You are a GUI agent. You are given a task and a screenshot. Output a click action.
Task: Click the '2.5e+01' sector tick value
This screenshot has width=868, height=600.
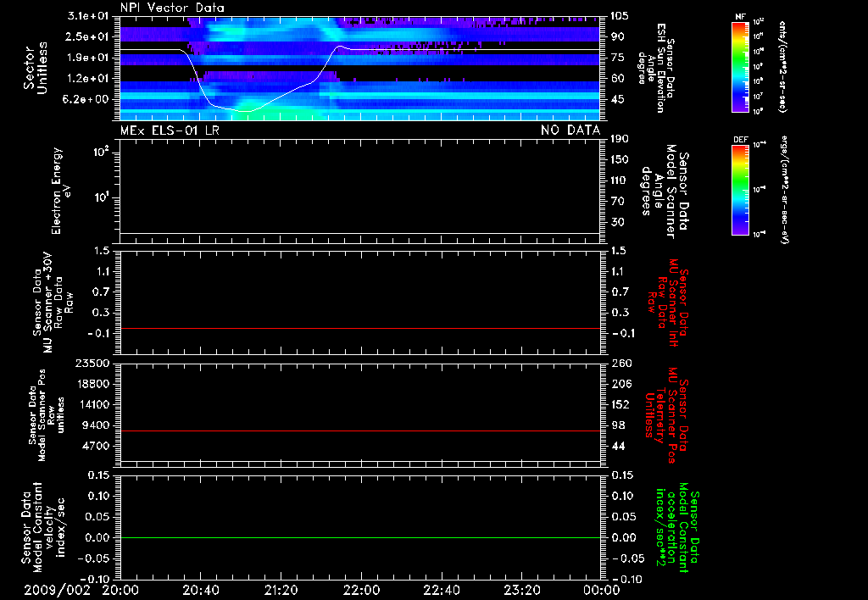88,36
